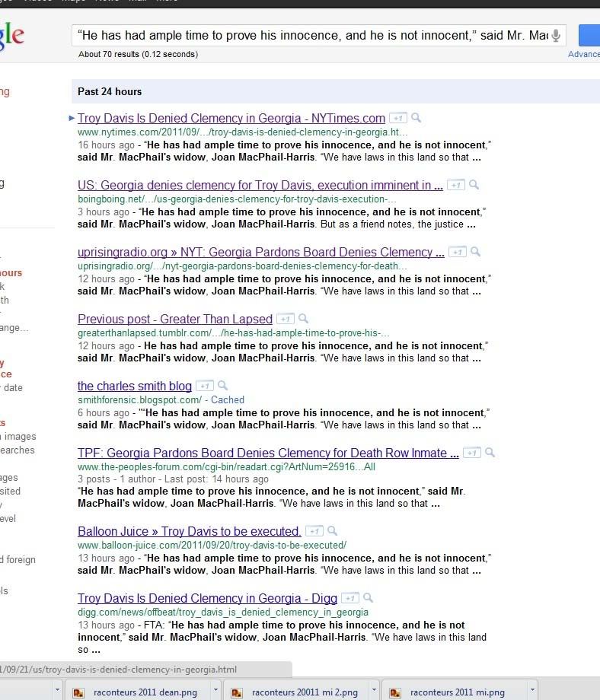The width and height of the screenshot is (600, 700).
Task: Click +1 beside TPF Georgia Pardons Board result
Action: [x=472, y=453]
